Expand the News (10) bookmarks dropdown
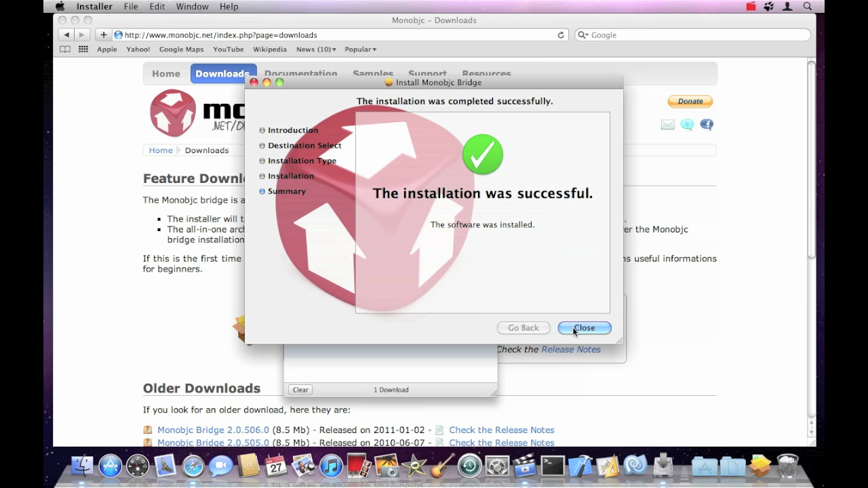This screenshot has height=488, width=868. 316,49
